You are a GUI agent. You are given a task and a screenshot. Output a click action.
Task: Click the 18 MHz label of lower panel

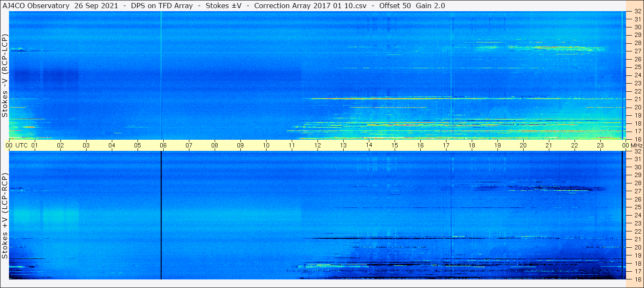[x=637, y=263]
